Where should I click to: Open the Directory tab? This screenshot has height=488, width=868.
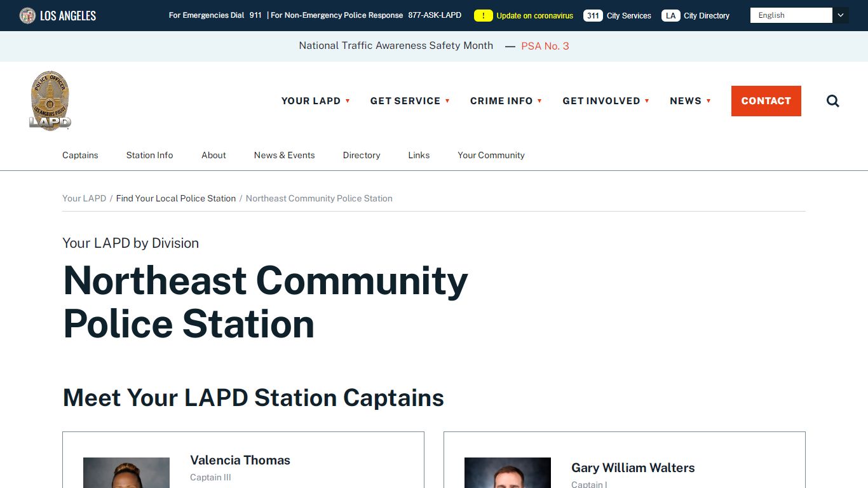[362, 155]
